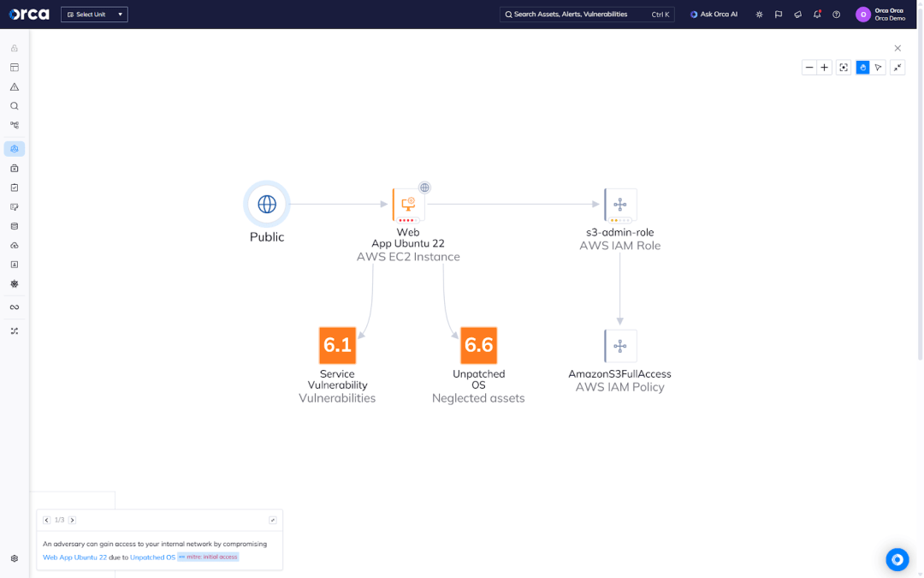Fit graph to screen with center icon

[844, 68]
